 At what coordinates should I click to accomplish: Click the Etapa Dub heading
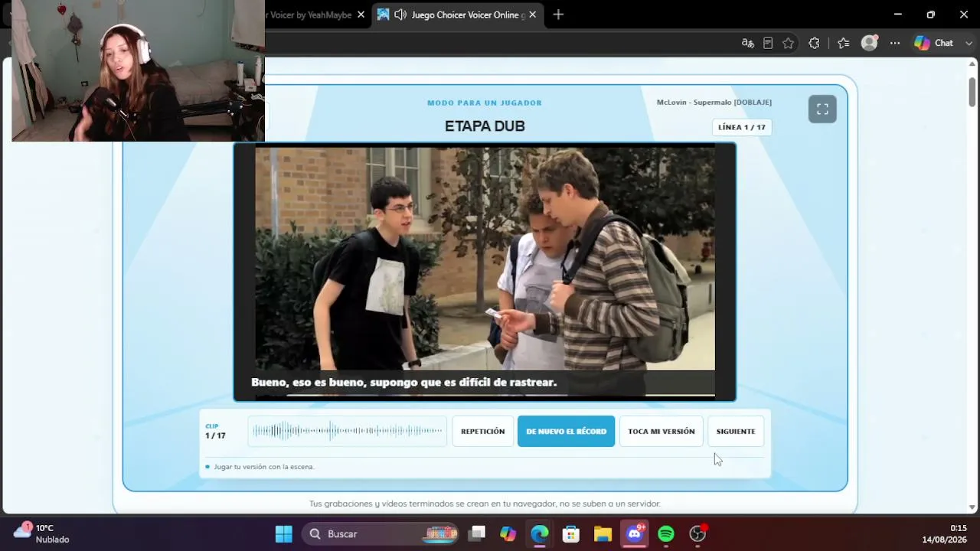[485, 126]
